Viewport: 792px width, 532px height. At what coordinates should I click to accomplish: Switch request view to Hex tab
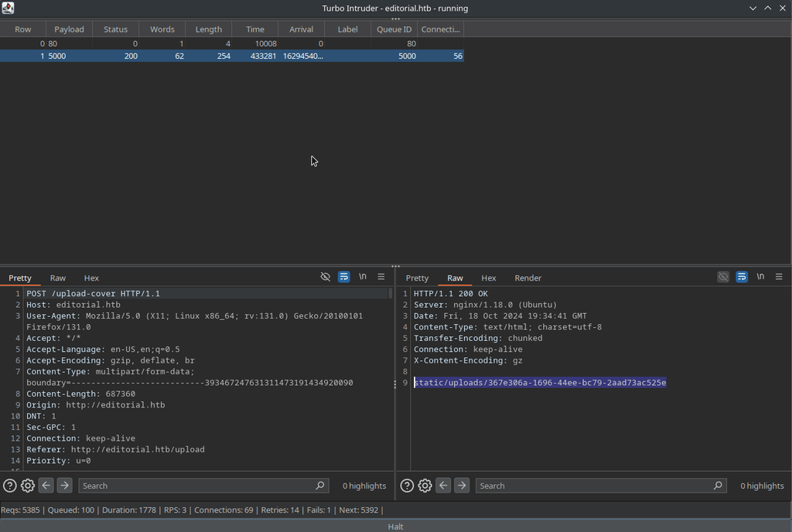pyautogui.click(x=91, y=278)
